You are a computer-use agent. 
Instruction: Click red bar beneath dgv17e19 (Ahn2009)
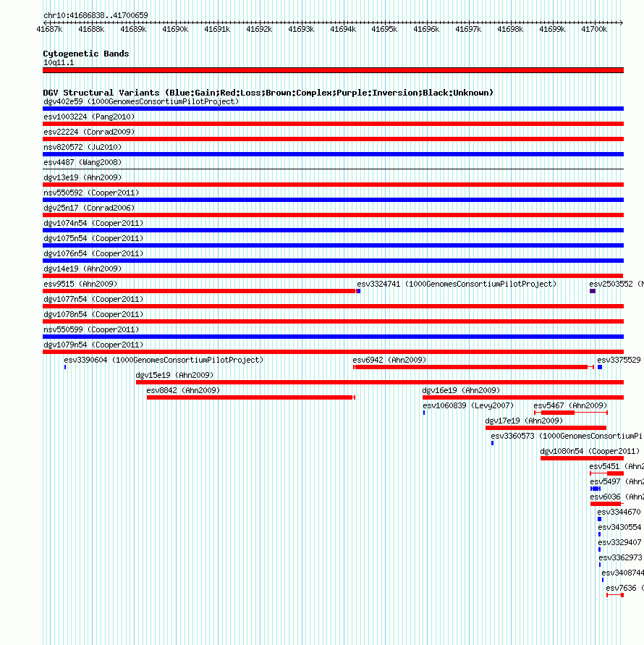tap(546, 429)
